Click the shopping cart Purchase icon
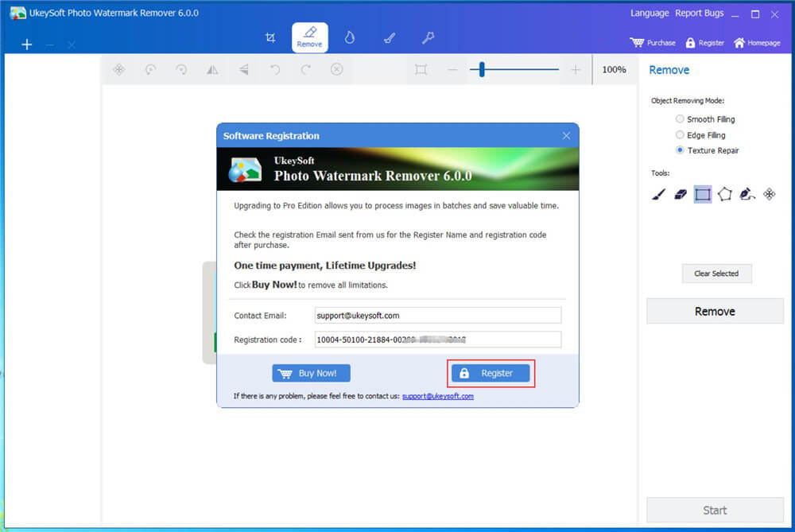 tap(637, 43)
